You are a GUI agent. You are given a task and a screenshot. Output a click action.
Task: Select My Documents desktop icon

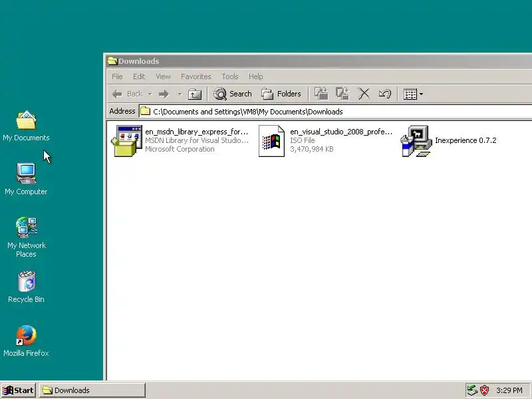pyautogui.click(x=26, y=126)
